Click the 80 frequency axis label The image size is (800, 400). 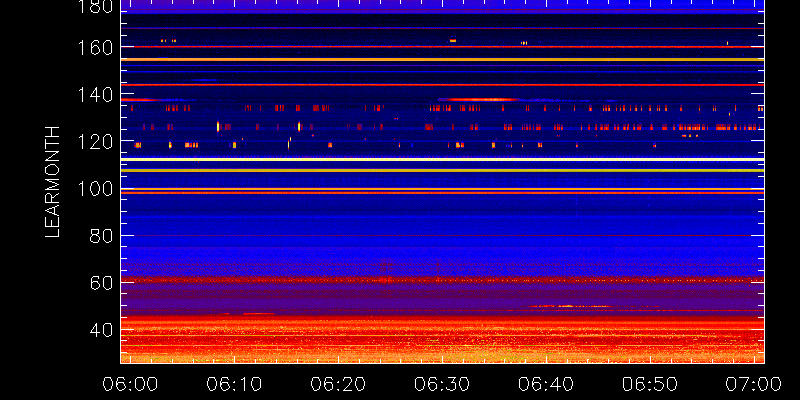(102, 237)
